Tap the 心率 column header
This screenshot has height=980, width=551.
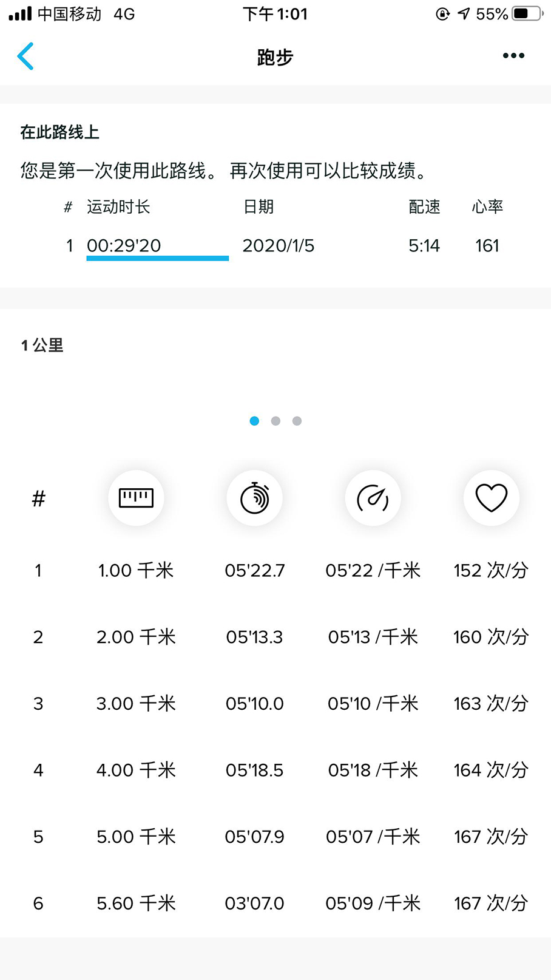487,207
